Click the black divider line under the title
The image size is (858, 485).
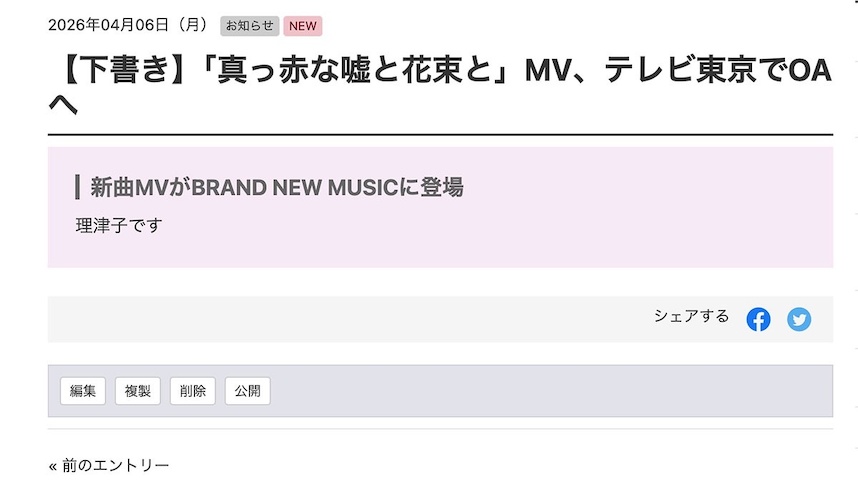click(440, 134)
